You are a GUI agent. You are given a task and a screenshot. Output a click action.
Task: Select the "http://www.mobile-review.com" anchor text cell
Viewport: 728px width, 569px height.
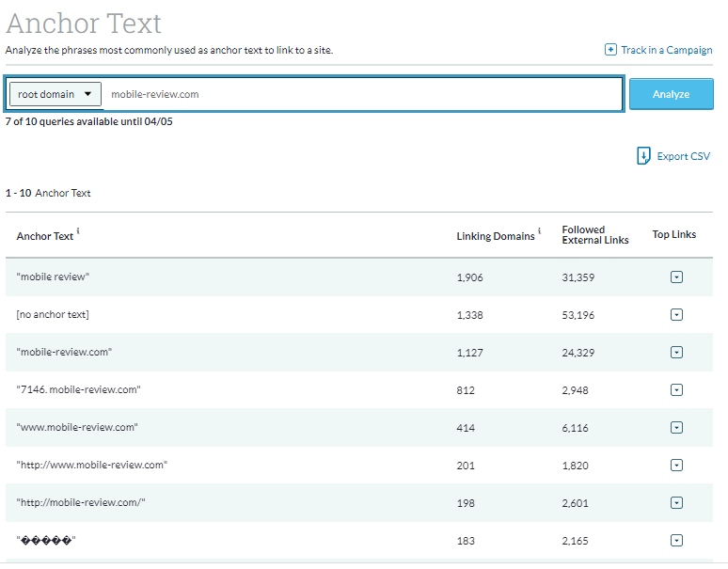[92, 465]
